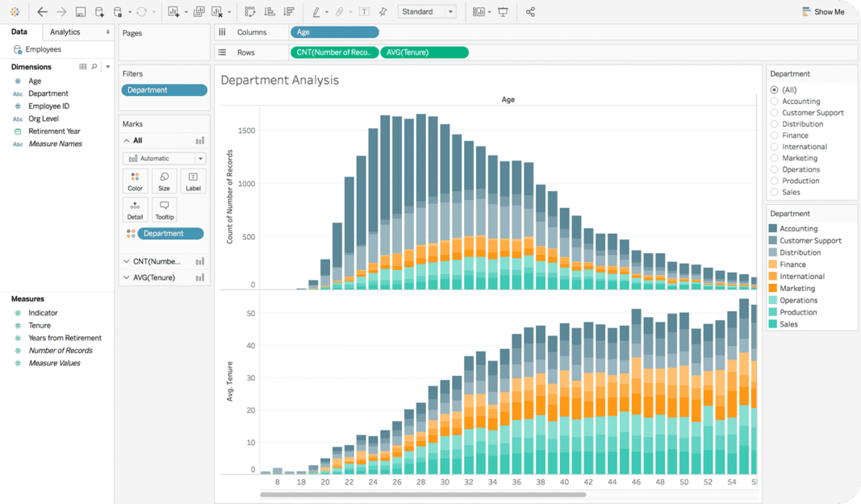The width and height of the screenshot is (861, 504).
Task: Select (All) in the Department filter card
Action: [776, 90]
